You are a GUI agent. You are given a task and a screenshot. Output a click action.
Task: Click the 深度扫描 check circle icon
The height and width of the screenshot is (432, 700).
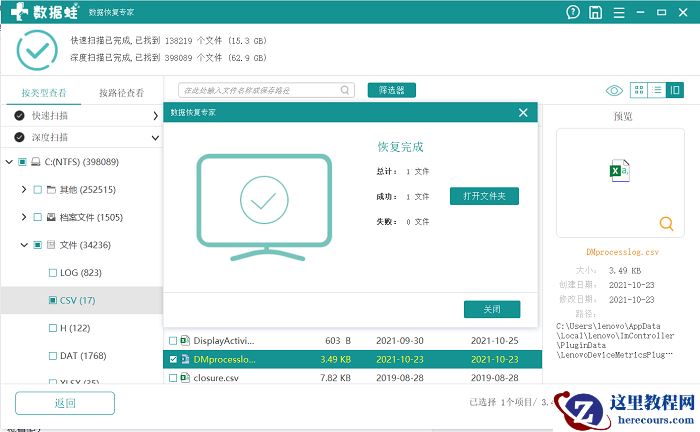click(19, 137)
